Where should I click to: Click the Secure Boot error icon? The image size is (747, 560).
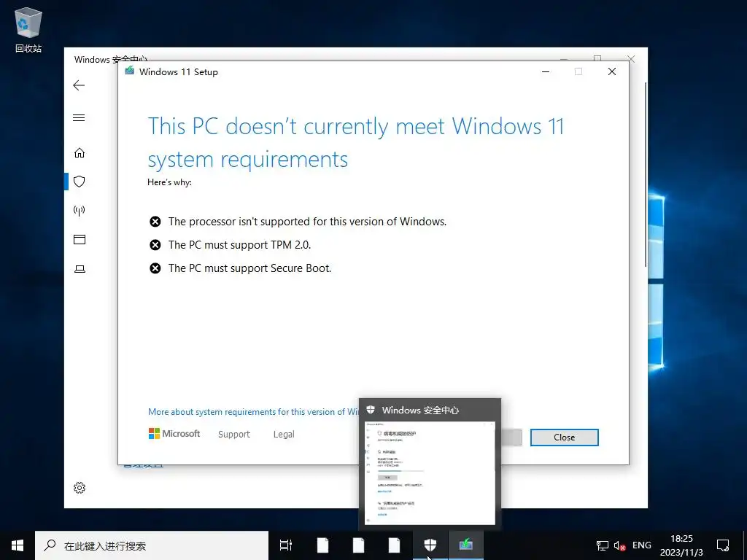[155, 268]
